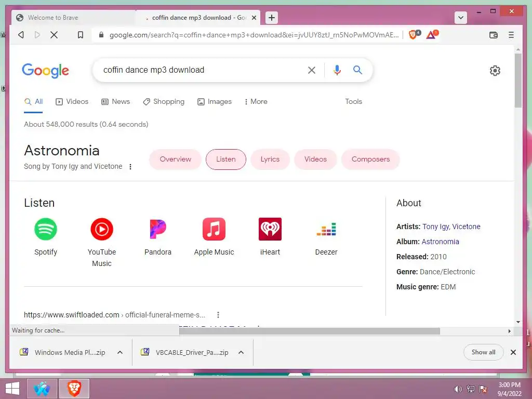Image resolution: width=532 pixels, height=399 pixels.
Task: Select the Composers chip
Action: pyautogui.click(x=370, y=159)
